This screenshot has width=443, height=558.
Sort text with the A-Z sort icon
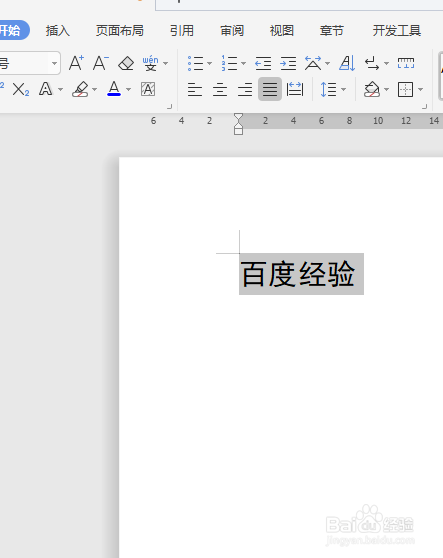click(347, 63)
